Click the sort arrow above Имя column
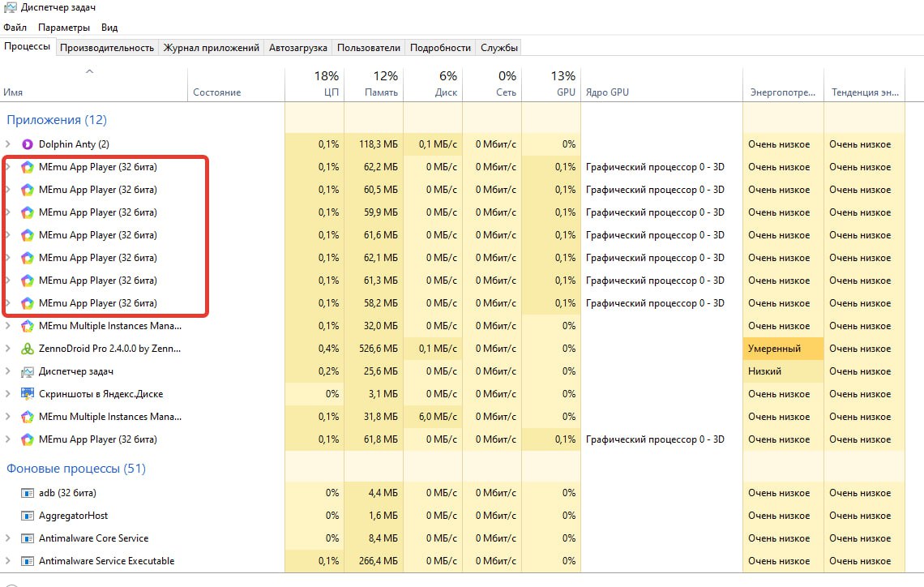Viewport: 924px width, 587px height. 90,71
